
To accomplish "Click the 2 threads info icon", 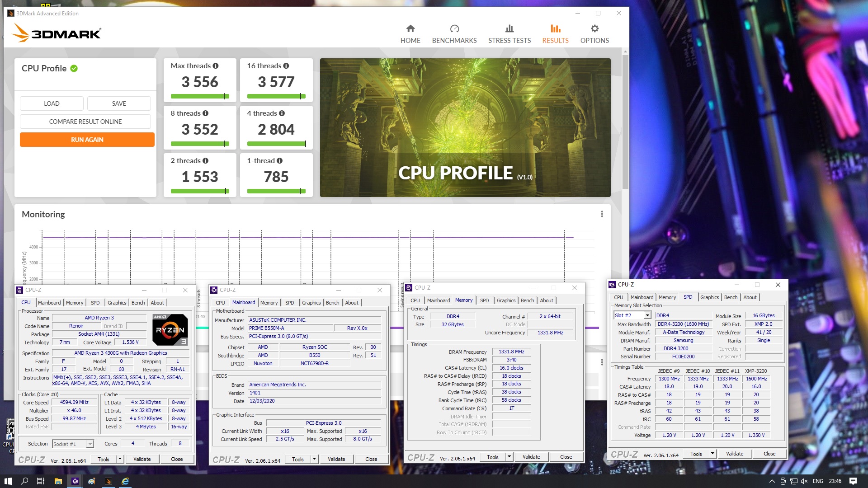I will pos(206,161).
